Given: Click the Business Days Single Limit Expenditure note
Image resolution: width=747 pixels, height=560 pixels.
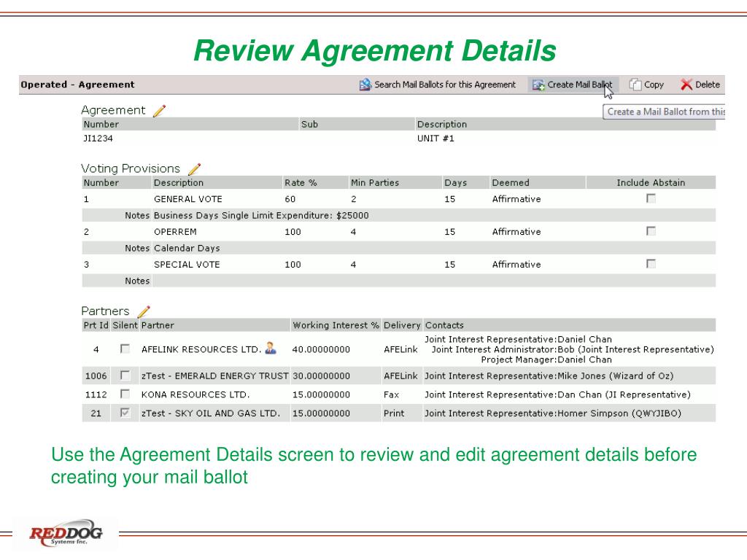Looking at the screenshot, I should [261, 215].
